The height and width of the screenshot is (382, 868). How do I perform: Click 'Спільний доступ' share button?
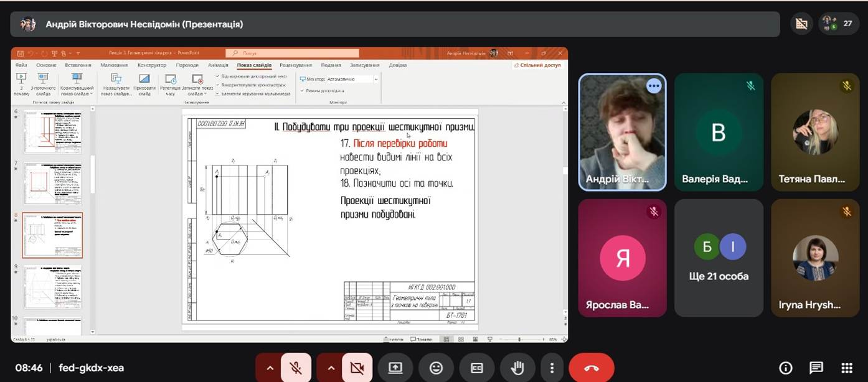(539, 65)
